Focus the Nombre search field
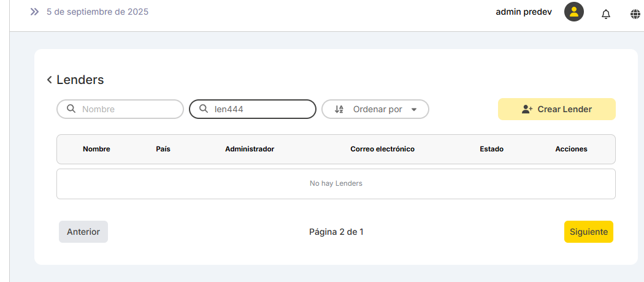Viewport: 644px width, 282px height. coord(129,109)
